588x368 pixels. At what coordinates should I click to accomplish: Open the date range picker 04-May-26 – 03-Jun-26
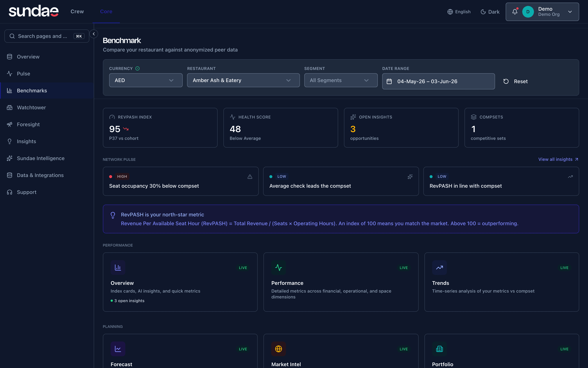pyautogui.click(x=438, y=81)
